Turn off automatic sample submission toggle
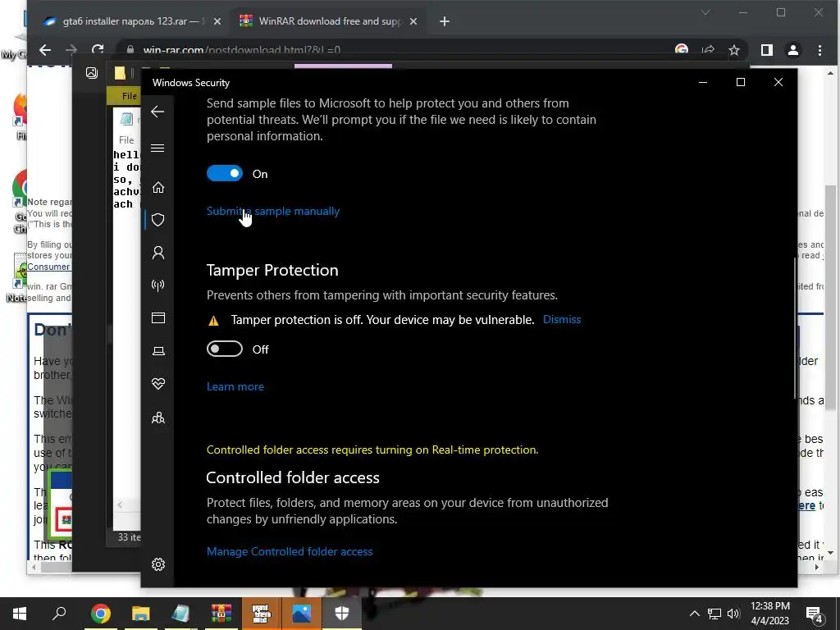This screenshot has width=840, height=630. coord(225,174)
